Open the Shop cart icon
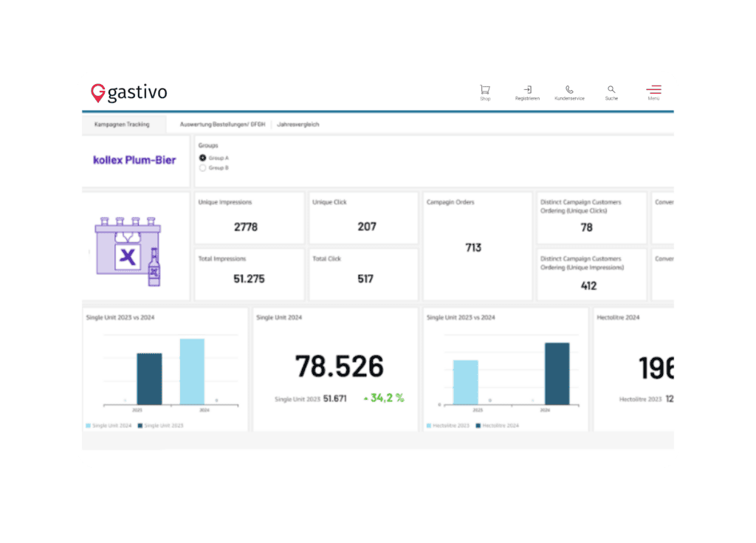756x543 pixels. coord(485,89)
